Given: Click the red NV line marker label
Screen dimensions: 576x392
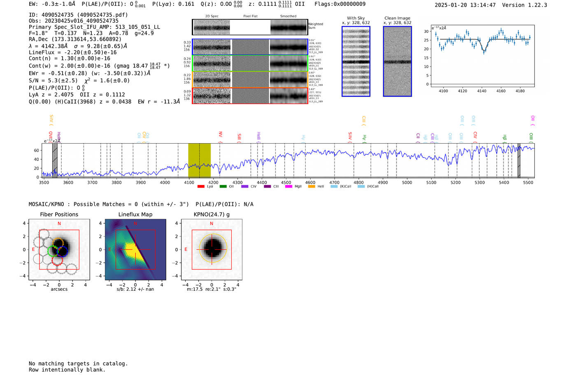Looking at the screenshot, I should click(221, 135).
